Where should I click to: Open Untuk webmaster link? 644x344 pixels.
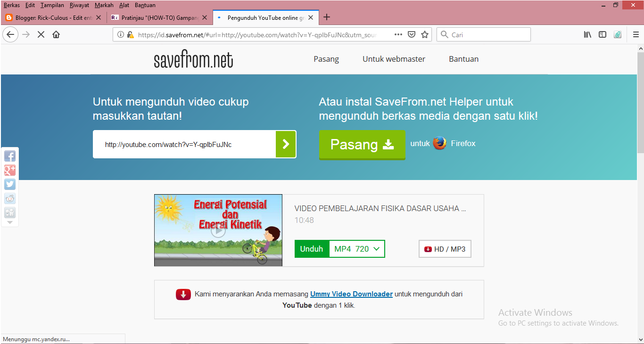pos(394,59)
